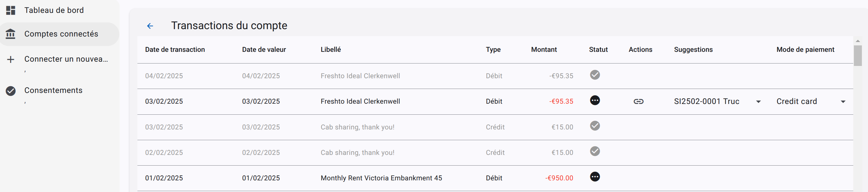Click pending status icon on Monthly Rent row

tap(595, 177)
